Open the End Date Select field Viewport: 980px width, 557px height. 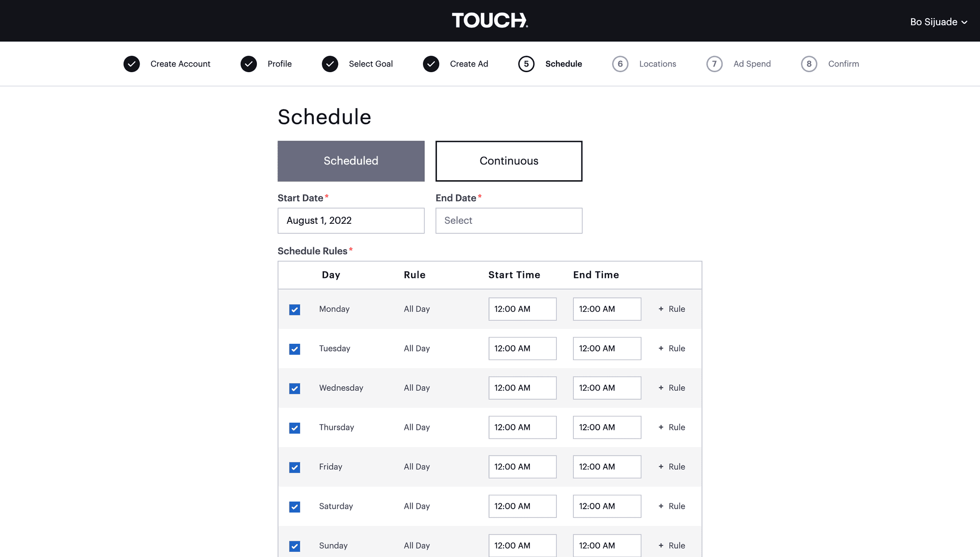[x=509, y=220]
